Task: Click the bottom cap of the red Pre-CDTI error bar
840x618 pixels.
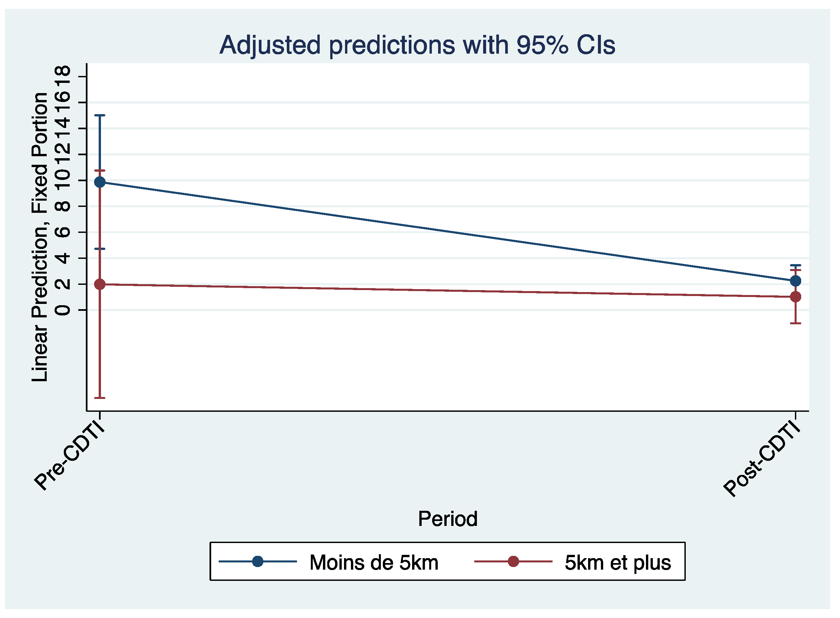Action: [x=100, y=398]
